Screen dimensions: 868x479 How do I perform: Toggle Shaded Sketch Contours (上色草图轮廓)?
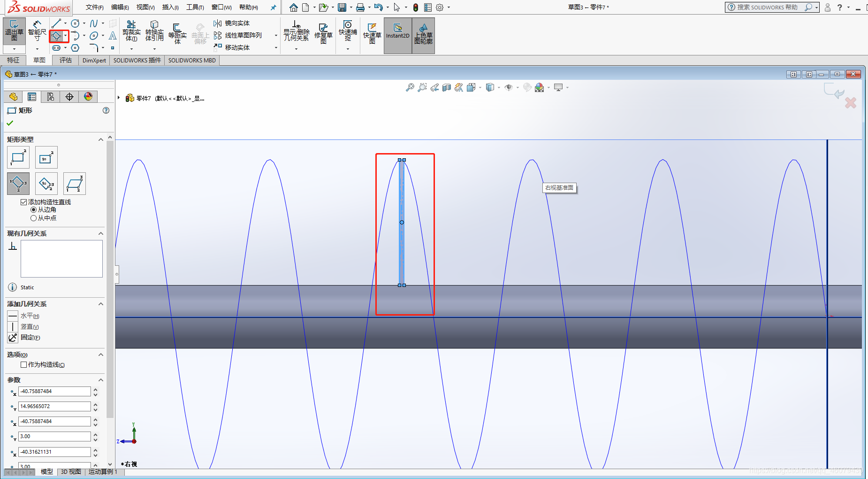click(x=423, y=35)
